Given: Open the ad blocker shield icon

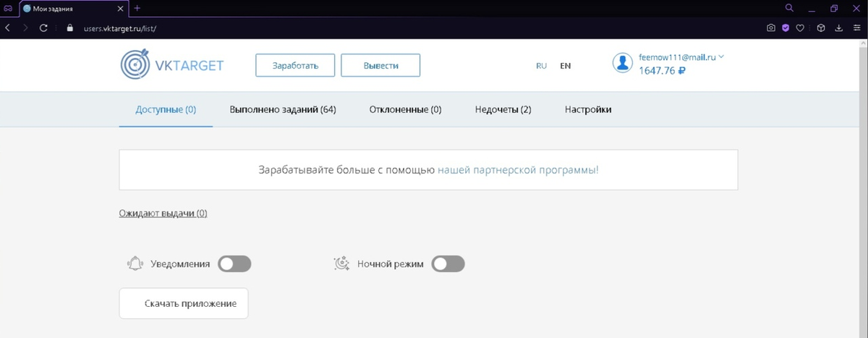Looking at the screenshot, I should [x=786, y=28].
